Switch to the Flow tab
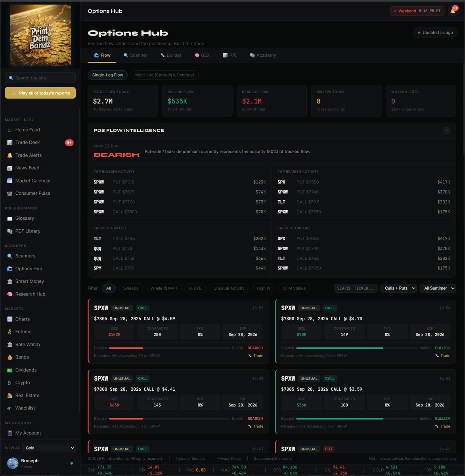465x476 pixels. 102,55
